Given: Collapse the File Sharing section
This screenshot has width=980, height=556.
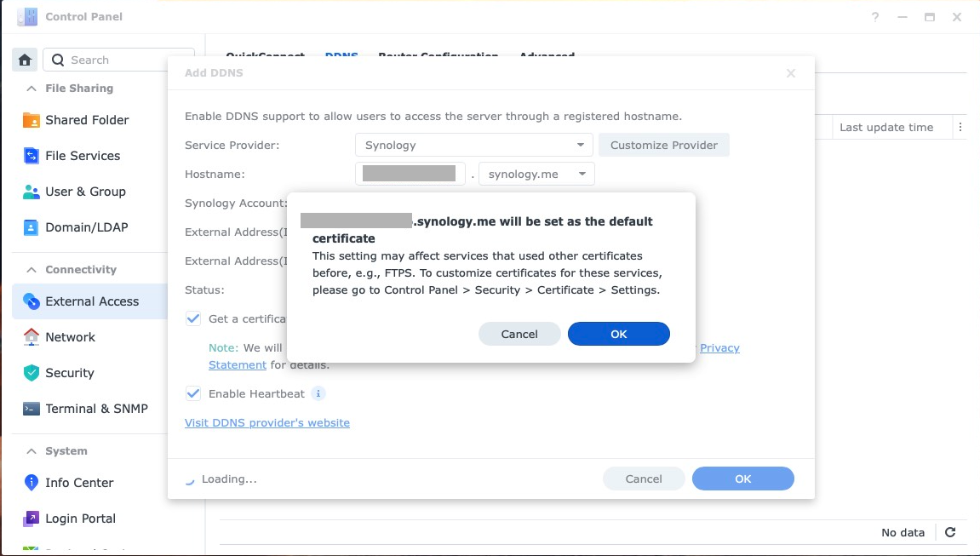Looking at the screenshot, I should pos(32,89).
